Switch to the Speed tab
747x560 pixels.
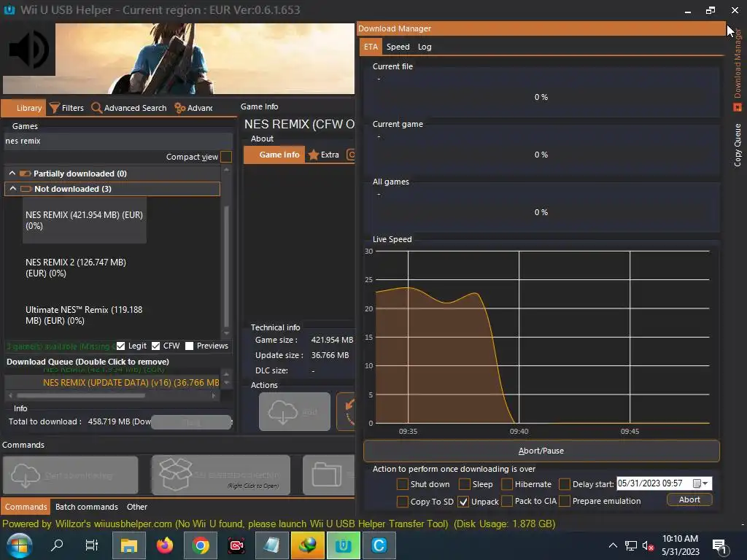tap(398, 47)
